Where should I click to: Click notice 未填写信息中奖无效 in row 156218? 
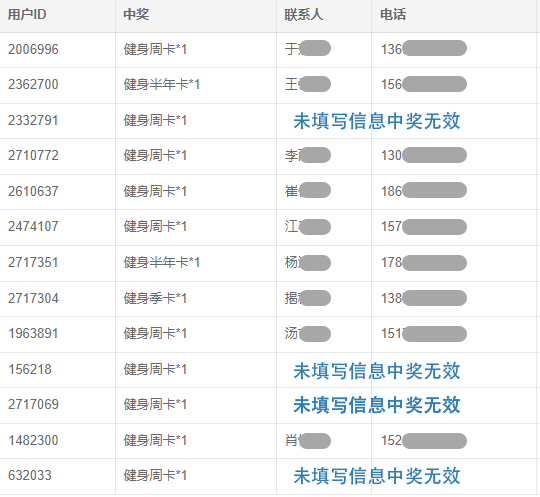click(x=377, y=371)
